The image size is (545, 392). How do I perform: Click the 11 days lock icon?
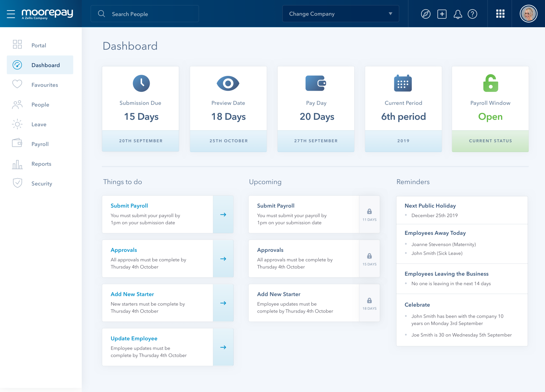(x=370, y=211)
